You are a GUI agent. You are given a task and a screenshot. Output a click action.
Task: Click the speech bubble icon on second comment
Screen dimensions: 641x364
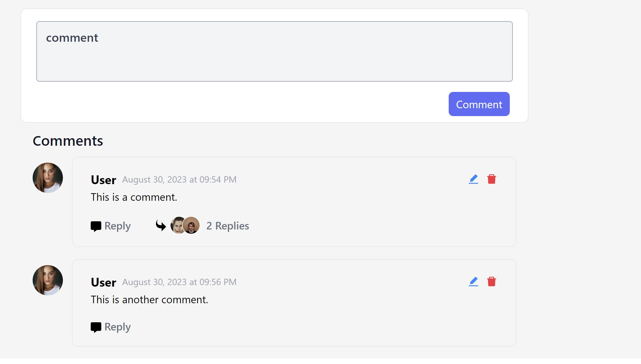(96, 327)
